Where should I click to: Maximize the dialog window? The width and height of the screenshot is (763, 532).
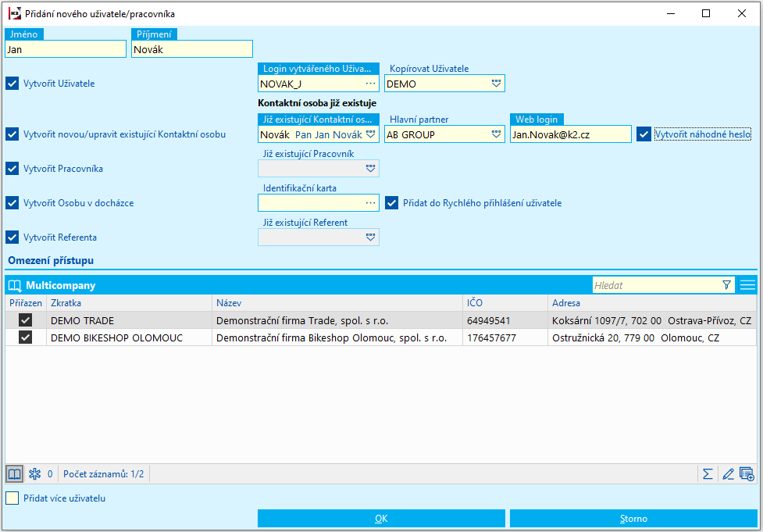tap(706, 13)
